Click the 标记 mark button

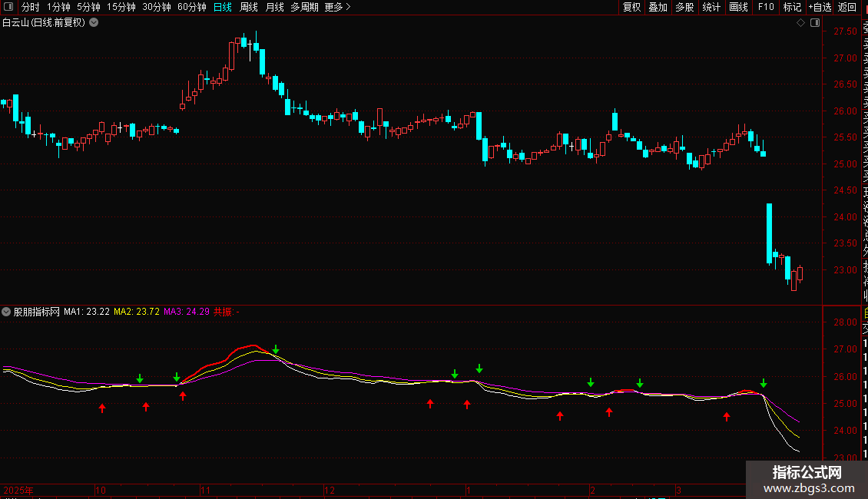click(x=792, y=7)
